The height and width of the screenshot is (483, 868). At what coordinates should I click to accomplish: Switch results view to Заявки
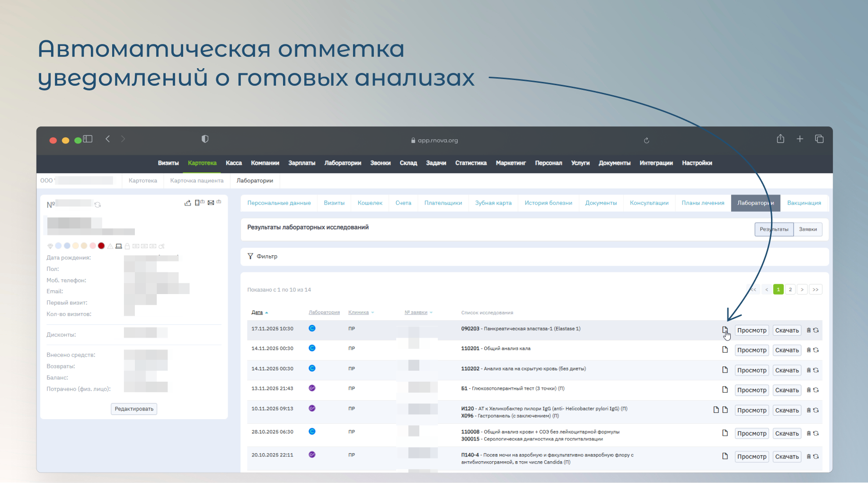click(807, 229)
